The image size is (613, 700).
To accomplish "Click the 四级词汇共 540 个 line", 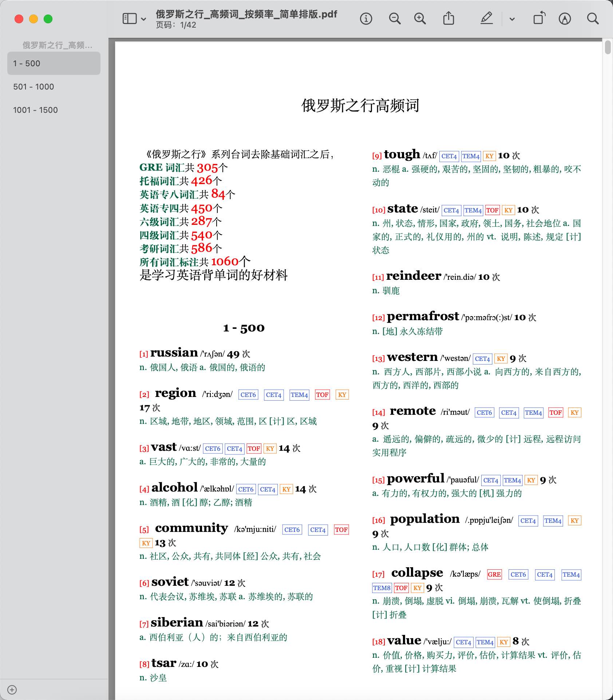I will click(181, 235).
